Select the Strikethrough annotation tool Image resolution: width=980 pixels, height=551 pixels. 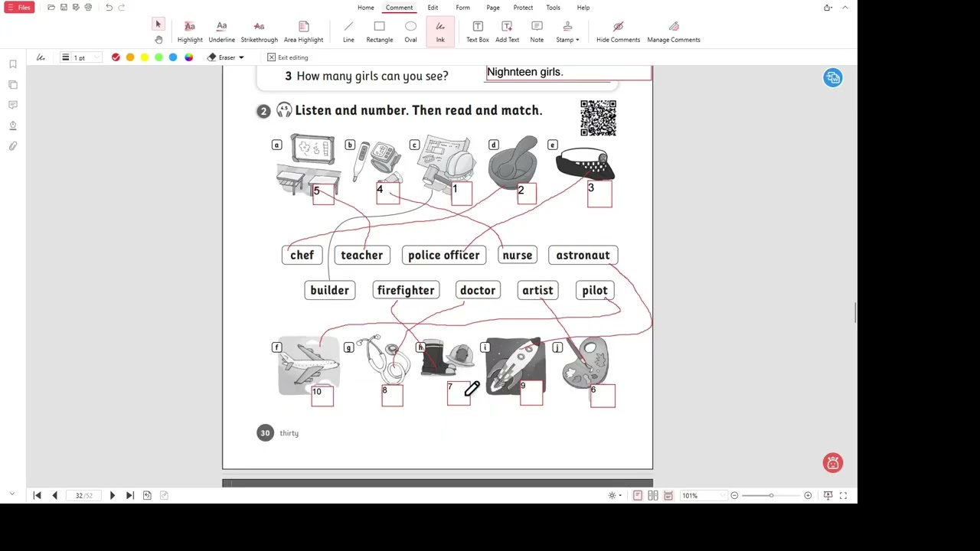point(259,32)
